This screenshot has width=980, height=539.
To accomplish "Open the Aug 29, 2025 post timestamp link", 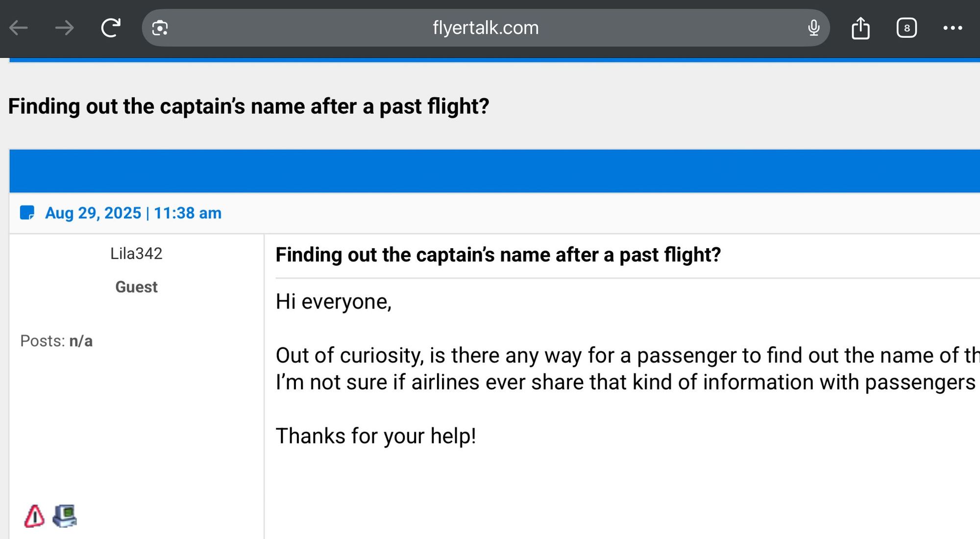I will pos(133,213).
